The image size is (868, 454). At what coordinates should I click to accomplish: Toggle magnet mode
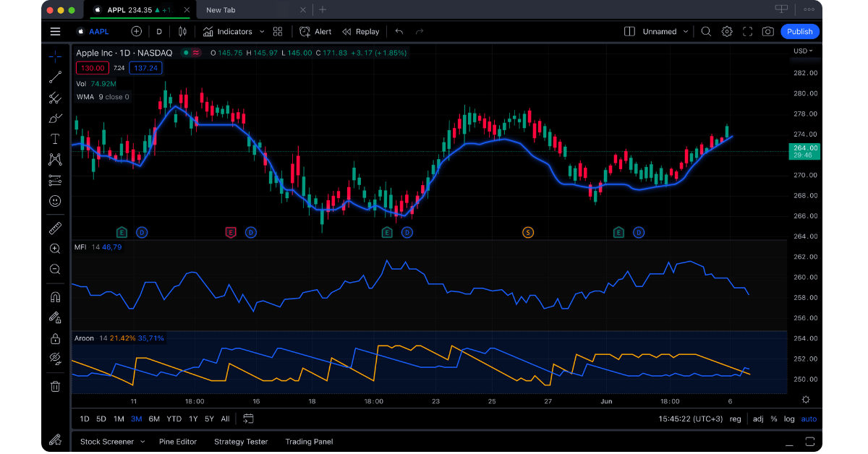coord(55,297)
